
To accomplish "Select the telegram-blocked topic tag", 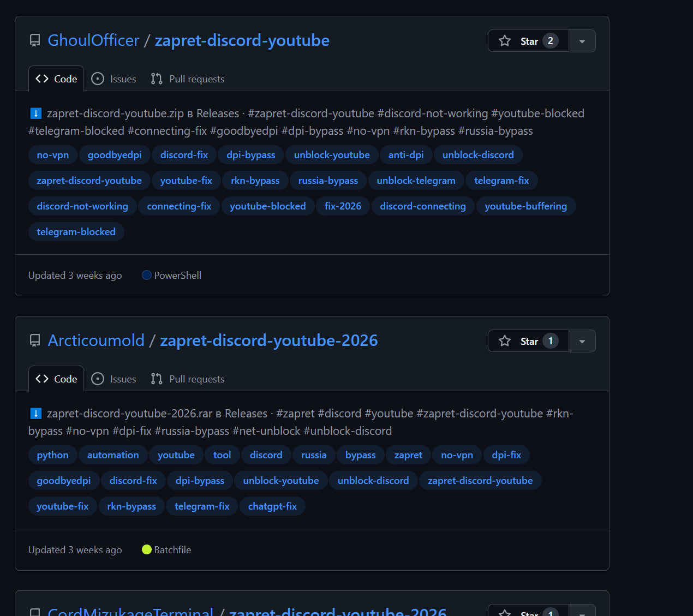I will 76,232.
